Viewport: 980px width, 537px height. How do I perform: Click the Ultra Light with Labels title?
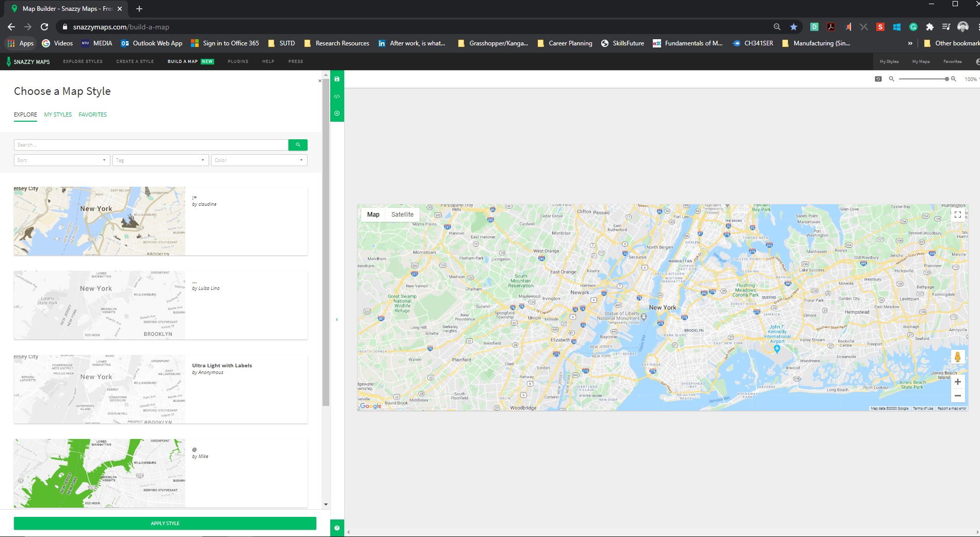(x=222, y=365)
